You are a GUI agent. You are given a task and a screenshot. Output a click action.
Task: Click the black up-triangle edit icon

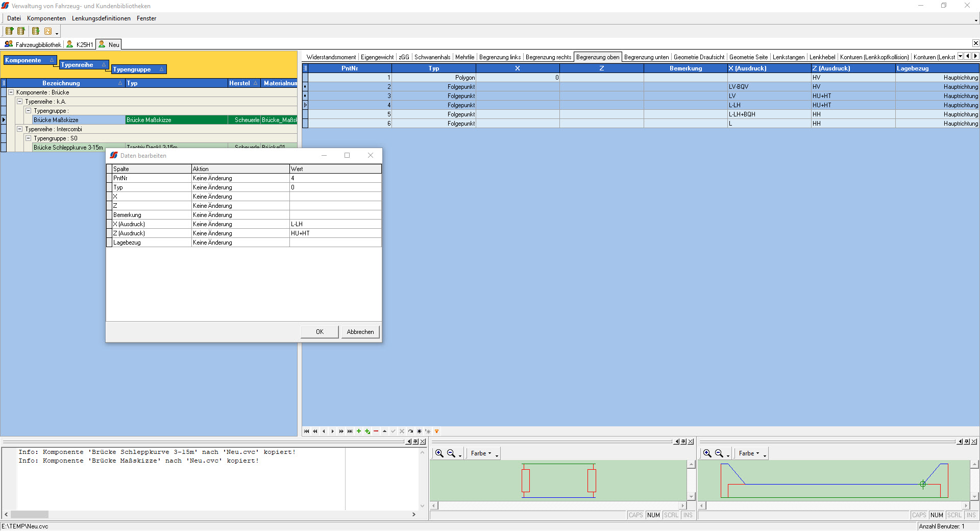(384, 431)
